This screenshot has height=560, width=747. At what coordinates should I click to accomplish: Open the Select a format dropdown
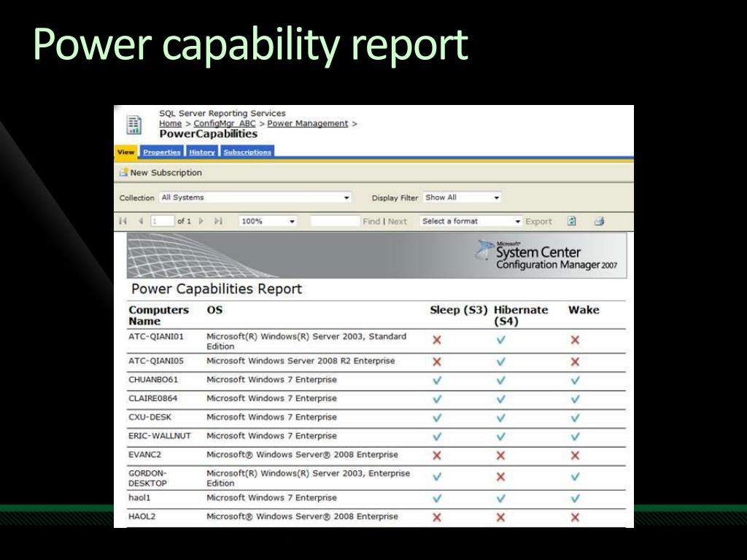click(x=471, y=222)
